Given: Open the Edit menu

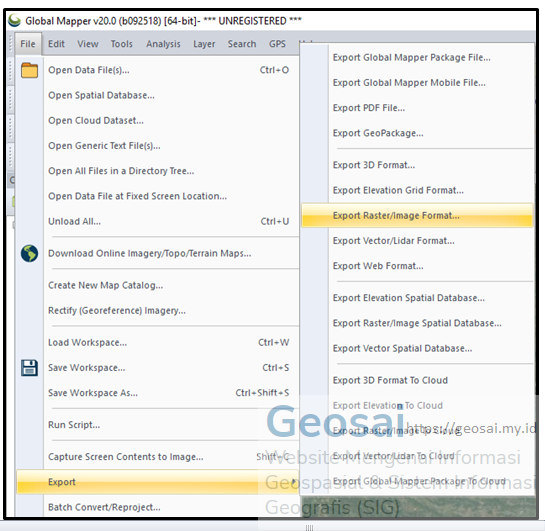Looking at the screenshot, I should 56,44.
